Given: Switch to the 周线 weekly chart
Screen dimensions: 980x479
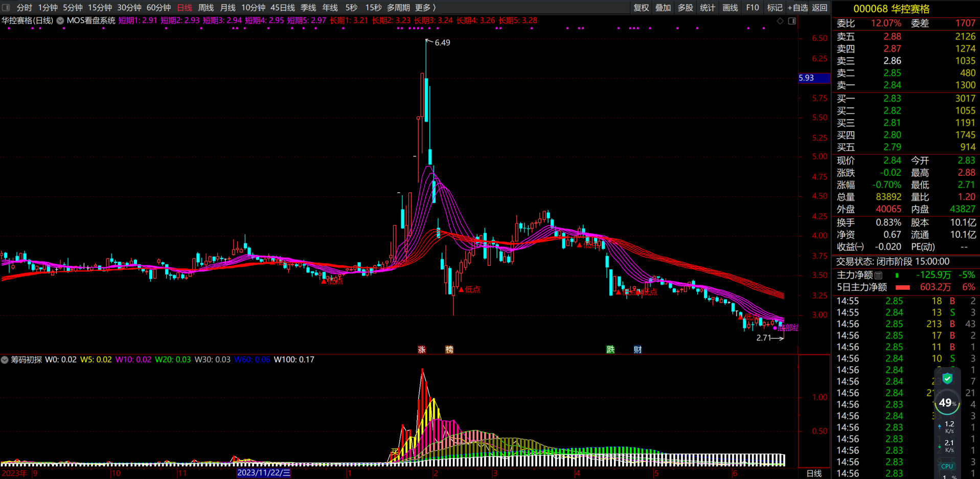Looking at the screenshot, I should (x=206, y=8).
